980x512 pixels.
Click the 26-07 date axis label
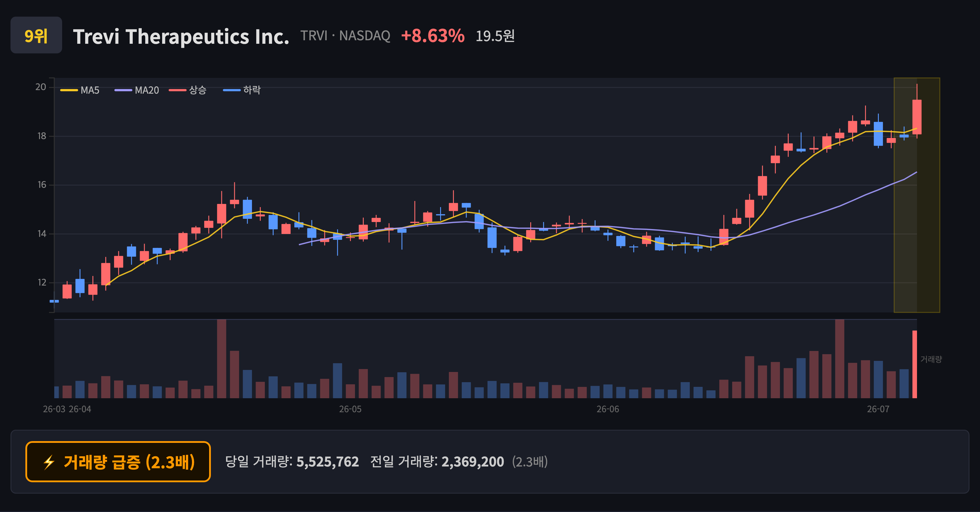[x=878, y=409]
